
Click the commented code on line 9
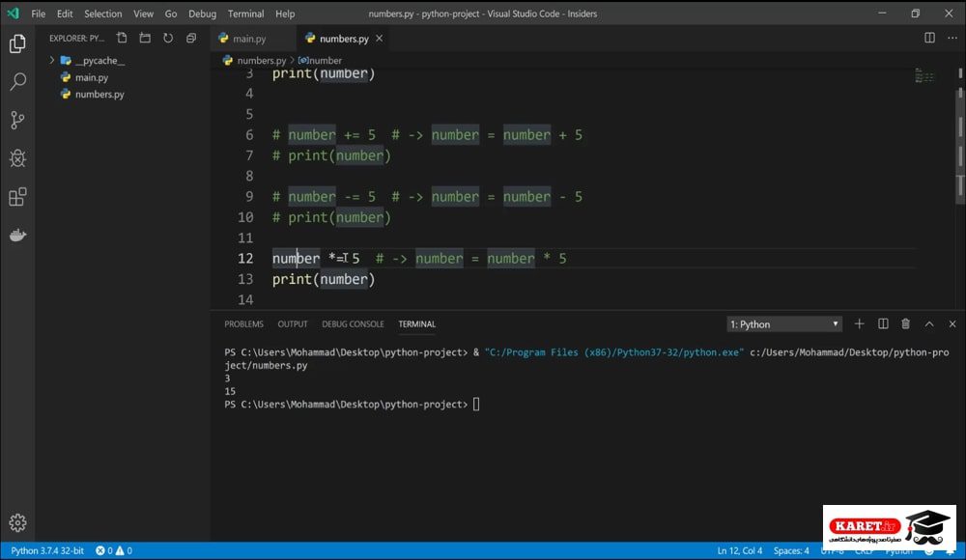(x=427, y=197)
